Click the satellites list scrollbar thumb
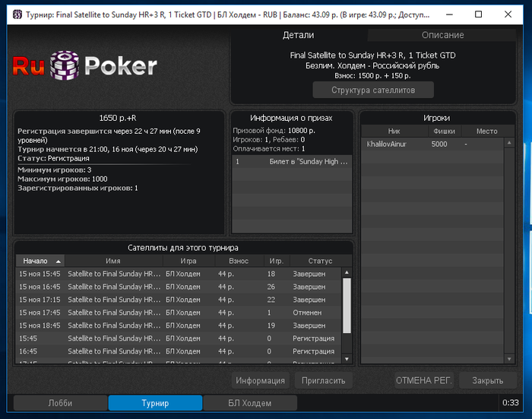 click(x=347, y=306)
